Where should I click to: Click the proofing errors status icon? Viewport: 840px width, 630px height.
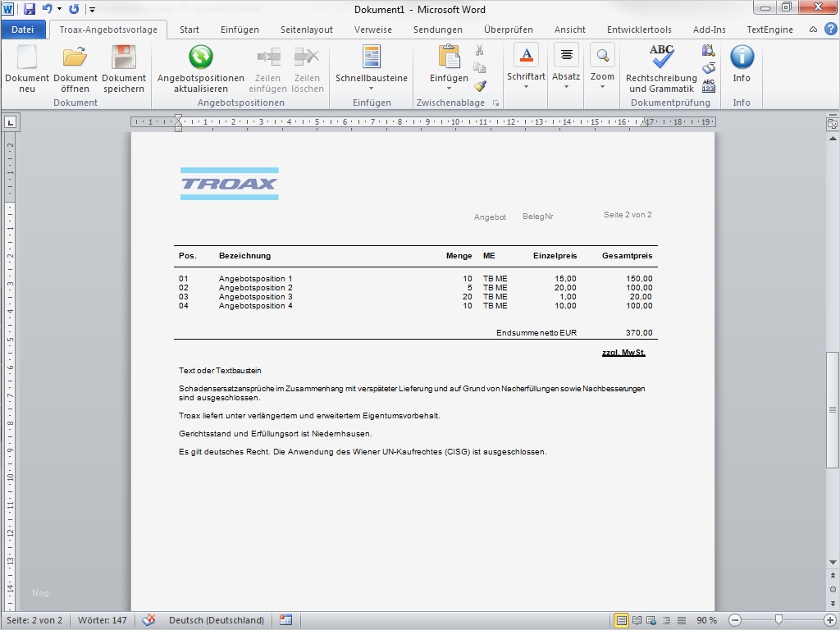click(x=148, y=620)
